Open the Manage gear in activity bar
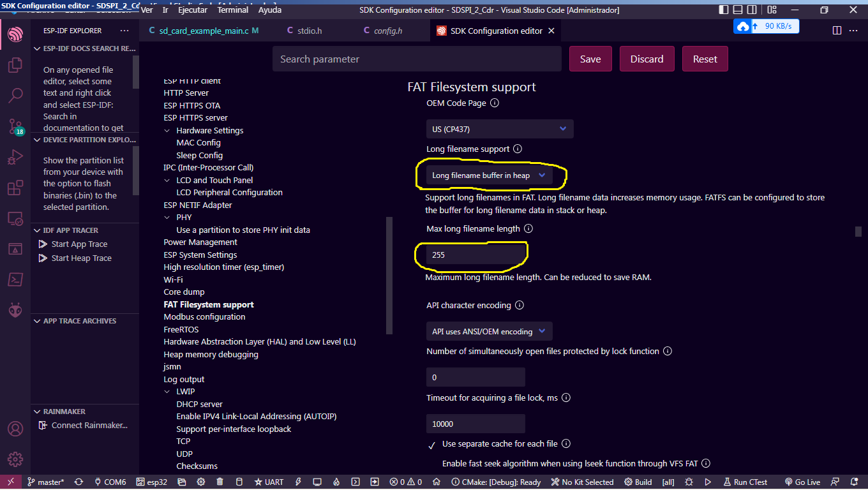Screen dimensions: 868x490 15,459
